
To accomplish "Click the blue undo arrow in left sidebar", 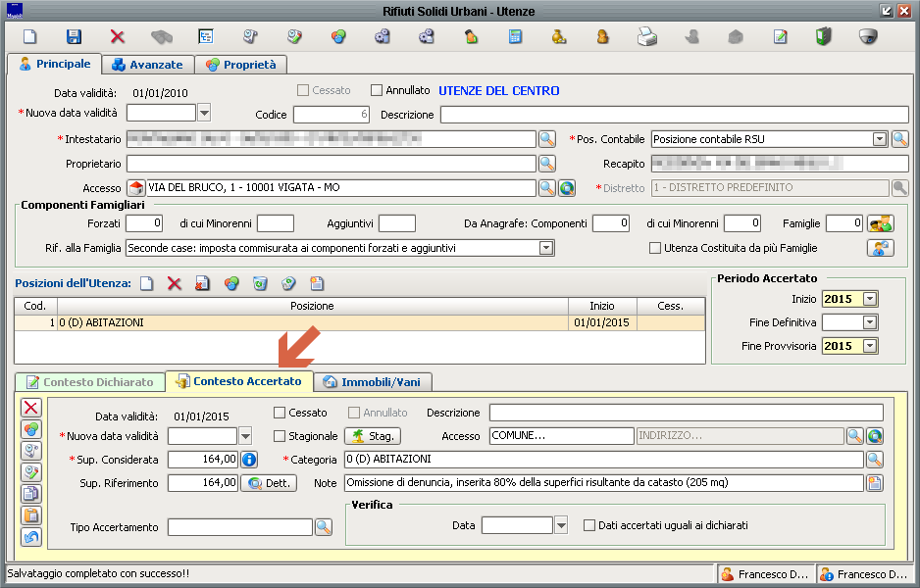I will pyautogui.click(x=31, y=537).
